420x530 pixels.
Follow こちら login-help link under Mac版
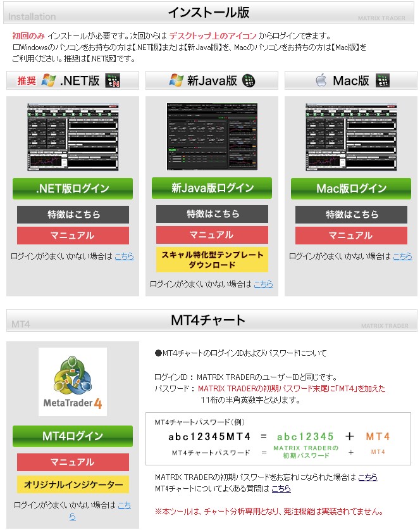point(402,256)
